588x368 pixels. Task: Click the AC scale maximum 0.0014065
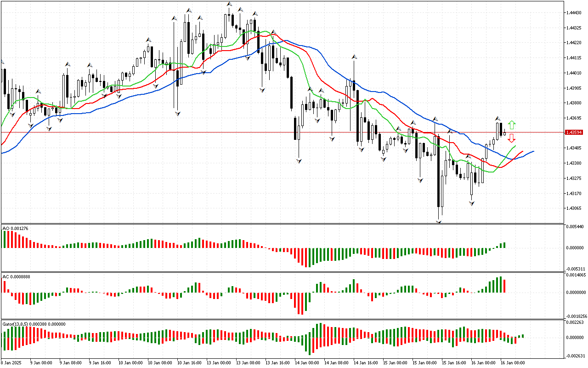[x=576, y=275]
